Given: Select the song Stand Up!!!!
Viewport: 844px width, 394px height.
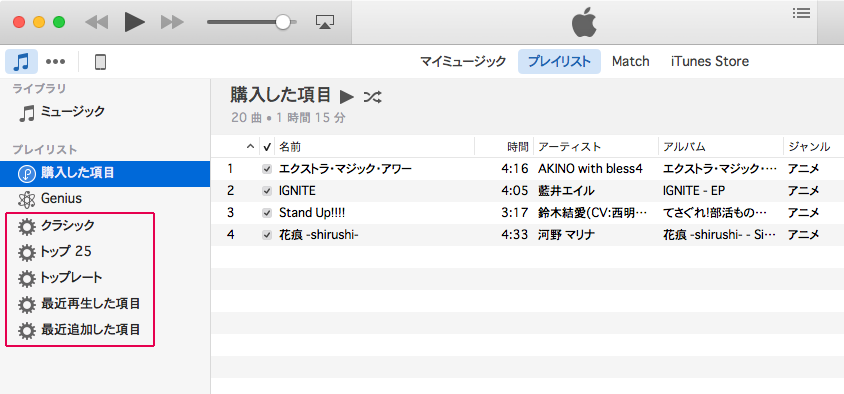Looking at the screenshot, I should [312, 213].
